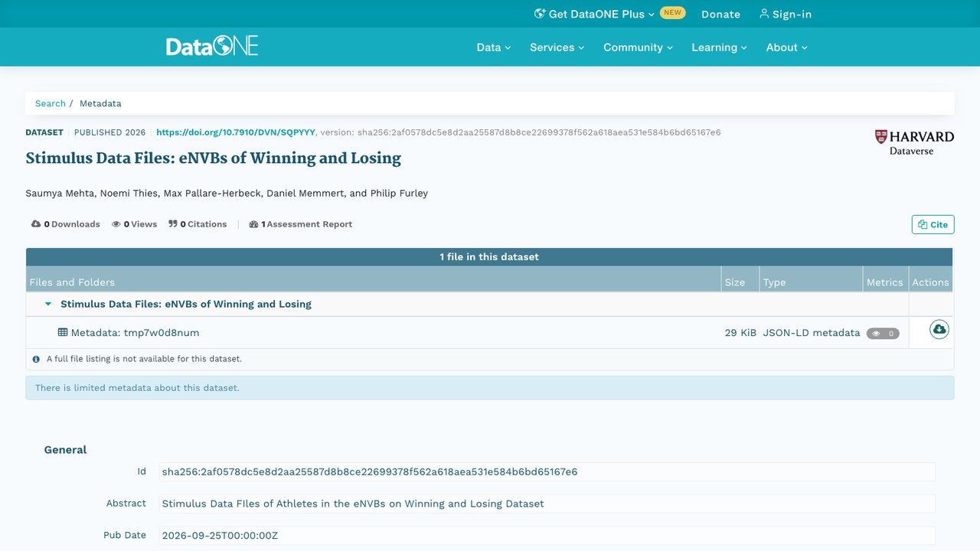Click the JSON-LD metadata type cell
Image resolution: width=980 pixels, height=551 pixels.
pyautogui.click(x=812, y=333)
